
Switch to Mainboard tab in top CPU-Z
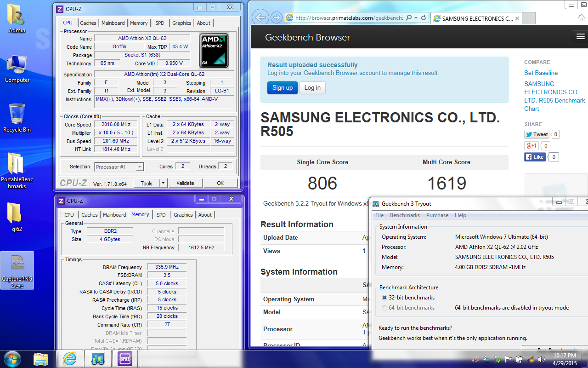pos(113,23)
